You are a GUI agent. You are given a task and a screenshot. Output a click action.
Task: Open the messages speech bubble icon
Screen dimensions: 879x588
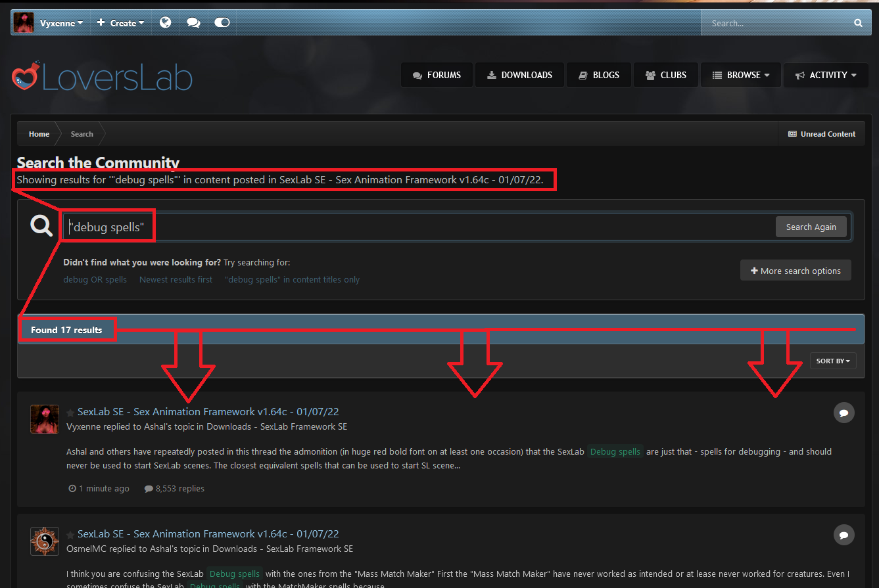(x=193, y=23)
